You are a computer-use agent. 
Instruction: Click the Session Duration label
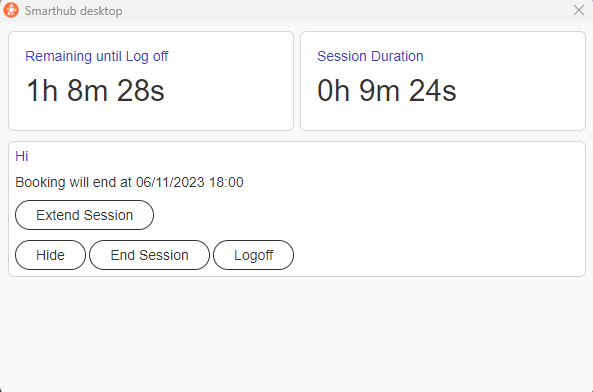coord(370,56)
